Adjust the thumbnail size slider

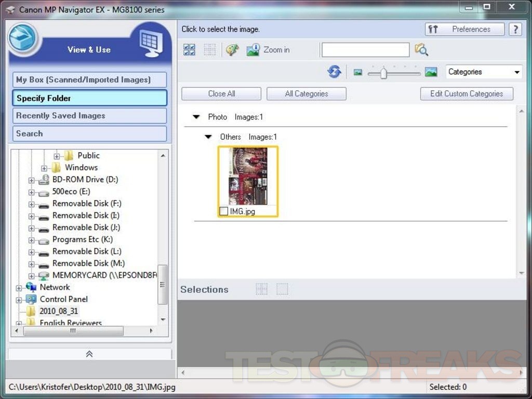click(383, 73)
